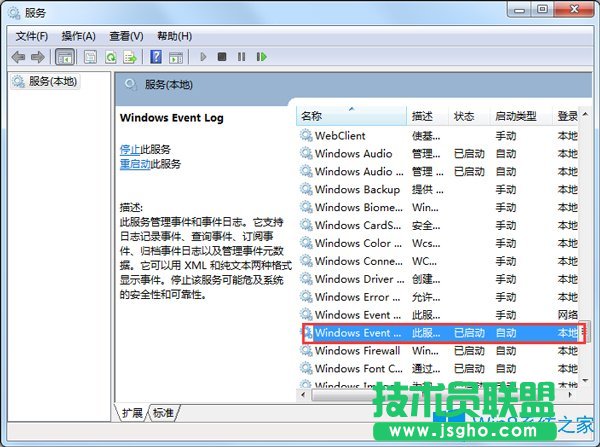The width and height of the screenshot is (600, 447).
Task: Click the gear icon beside Windows Driver
Action: pyautogui.click(x=306, y=279)
